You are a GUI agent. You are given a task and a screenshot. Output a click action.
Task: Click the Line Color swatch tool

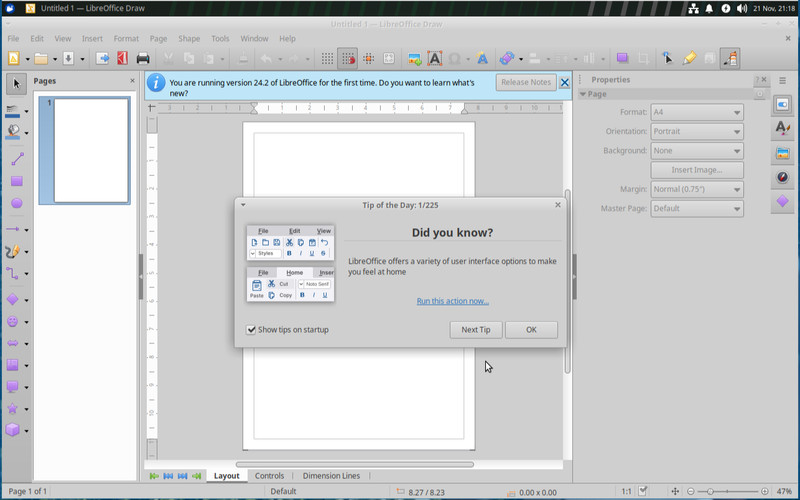pyautogui.click(x=12, y=111)
